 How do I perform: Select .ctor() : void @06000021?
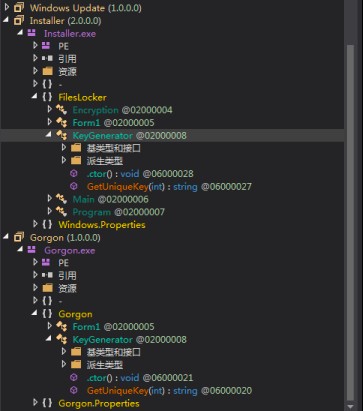140,378
